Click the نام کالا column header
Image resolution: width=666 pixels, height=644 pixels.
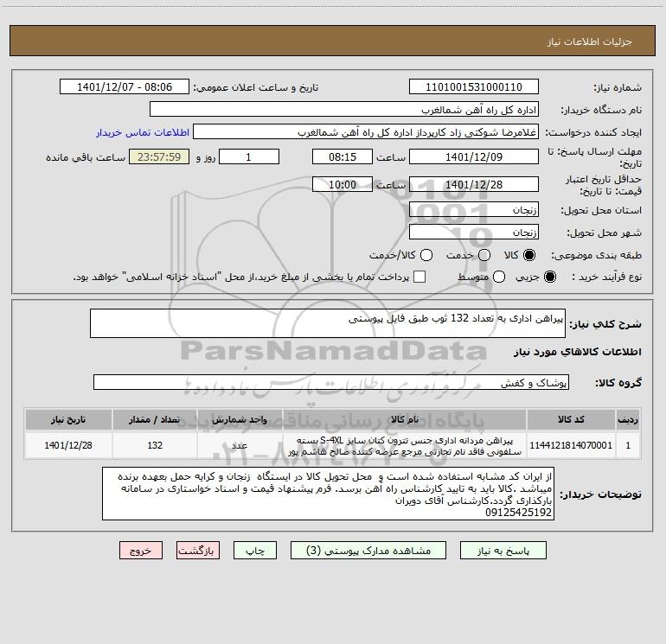405,419
